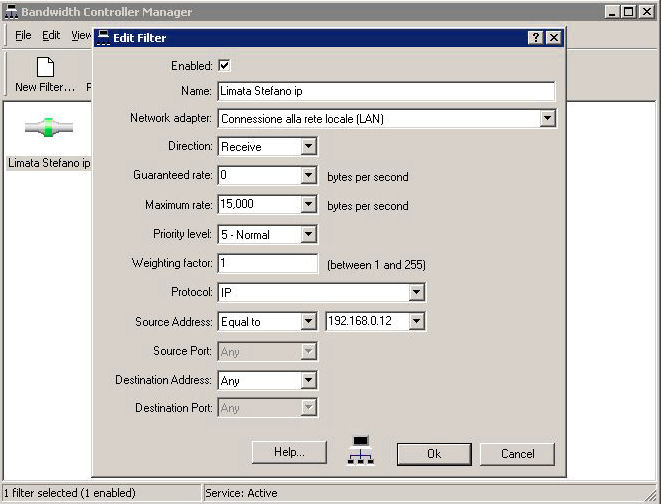Uncheck the Enabled checkbox
Image resolution: width=661 pixels, height=504 pixels.
click(x=224, y=65)
